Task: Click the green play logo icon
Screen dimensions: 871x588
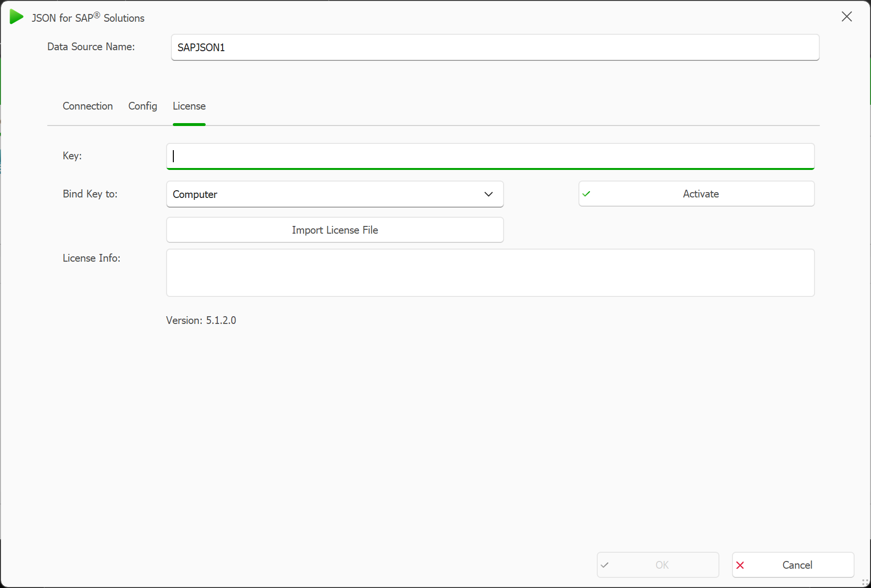Action: point(16,17)
